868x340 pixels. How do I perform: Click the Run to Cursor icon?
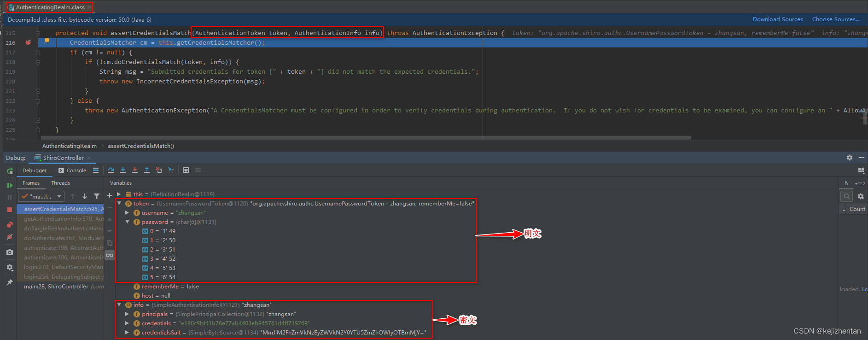[x=171, y=170]
